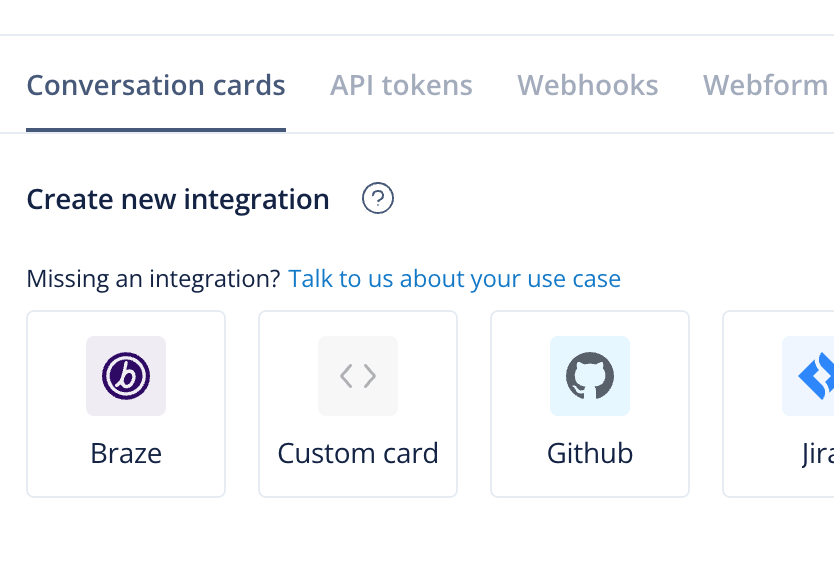Open the API tokens tab
The image size is (834, 578).
pos(401,86)
